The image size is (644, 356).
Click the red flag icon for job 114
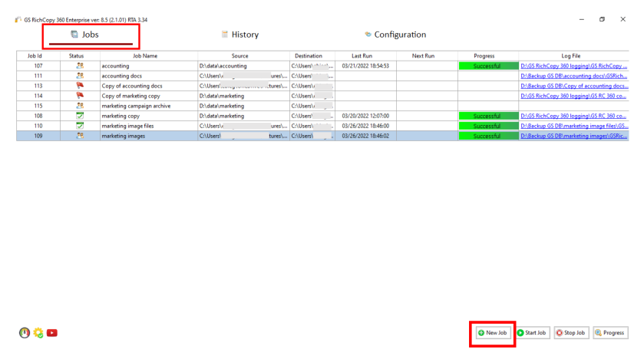tap(80, 96)
